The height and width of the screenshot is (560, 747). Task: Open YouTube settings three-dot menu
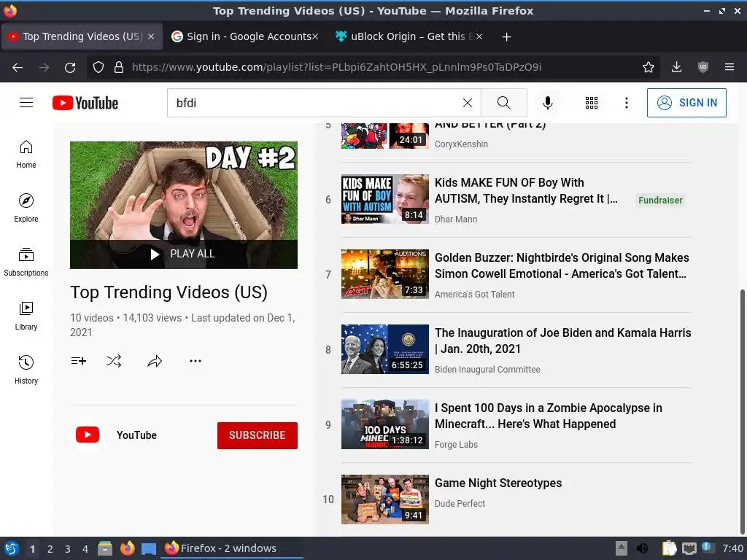(x=627, y=103)
